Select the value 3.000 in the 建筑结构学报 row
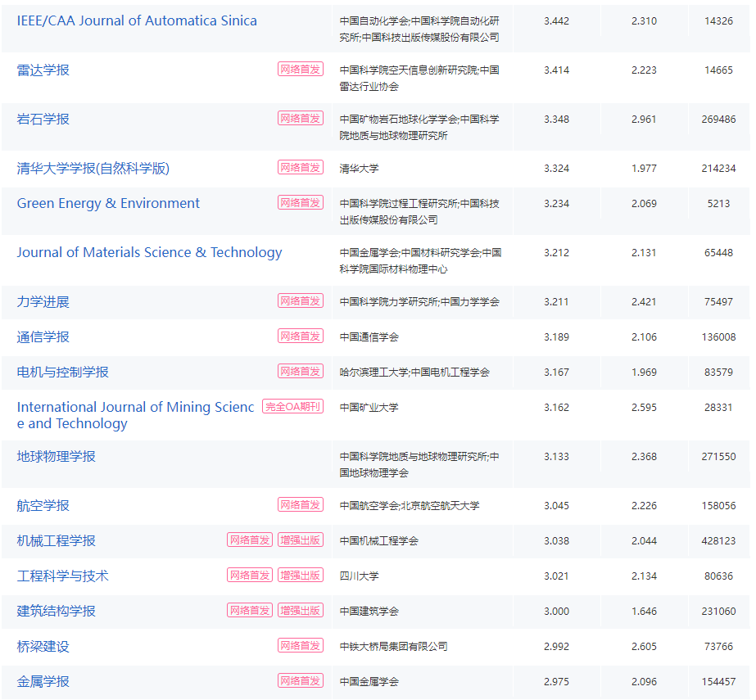 (556, 612)
